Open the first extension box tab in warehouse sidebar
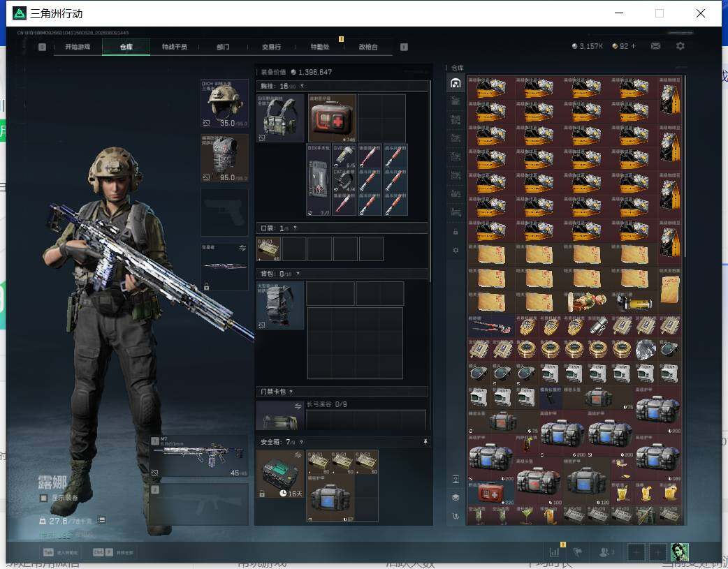Image resolution: width=728 pixels, height=569 pixels. 456,101
